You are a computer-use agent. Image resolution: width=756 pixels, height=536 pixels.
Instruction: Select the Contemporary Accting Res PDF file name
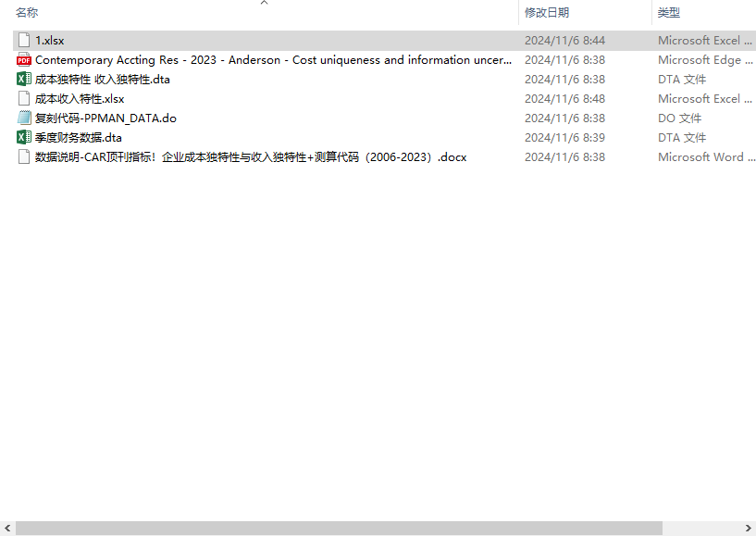273,60
